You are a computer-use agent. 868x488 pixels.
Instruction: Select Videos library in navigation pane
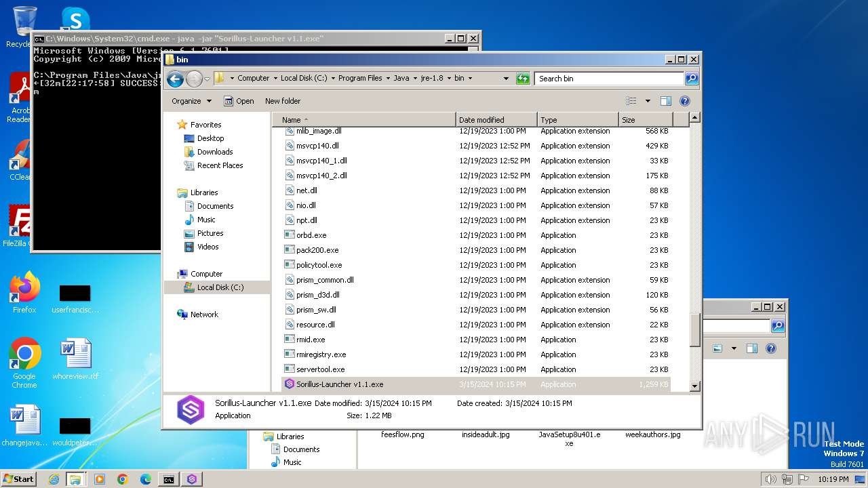(x=208, y=247)
